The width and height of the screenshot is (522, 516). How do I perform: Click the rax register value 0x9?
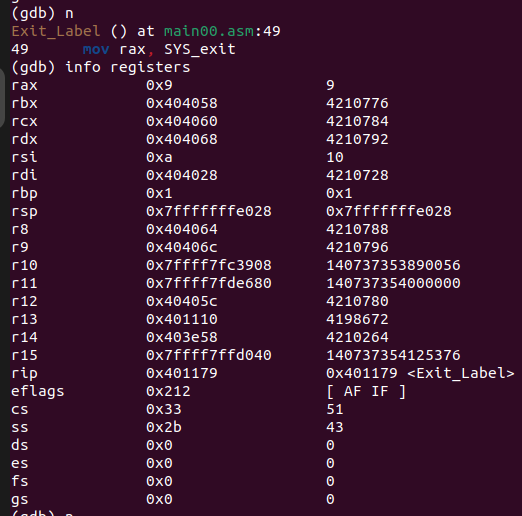(159, 85)
